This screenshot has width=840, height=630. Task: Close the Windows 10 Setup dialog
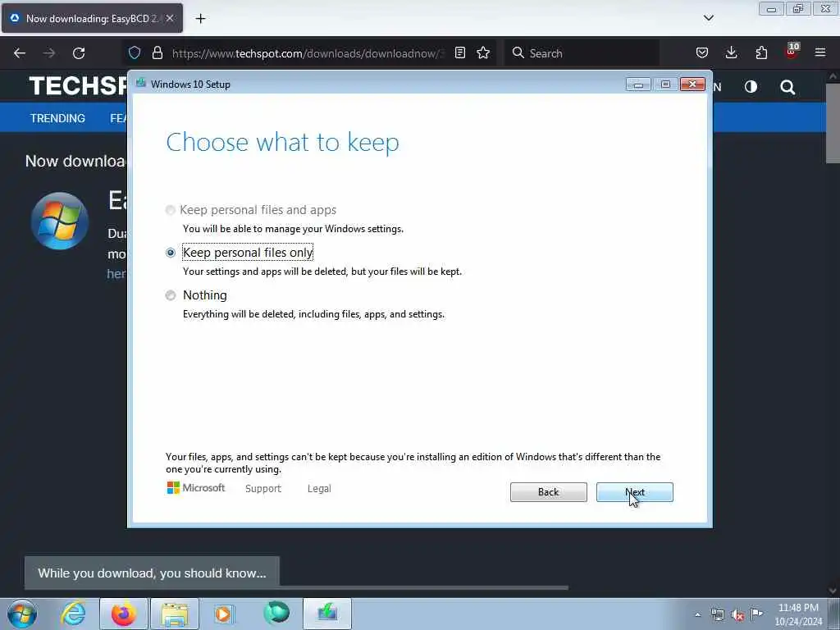click(692, 84)
